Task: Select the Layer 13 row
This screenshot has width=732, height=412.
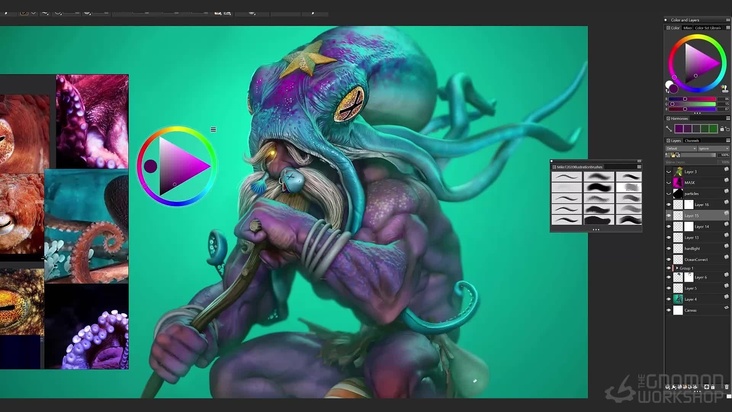Action: [697, 237]
